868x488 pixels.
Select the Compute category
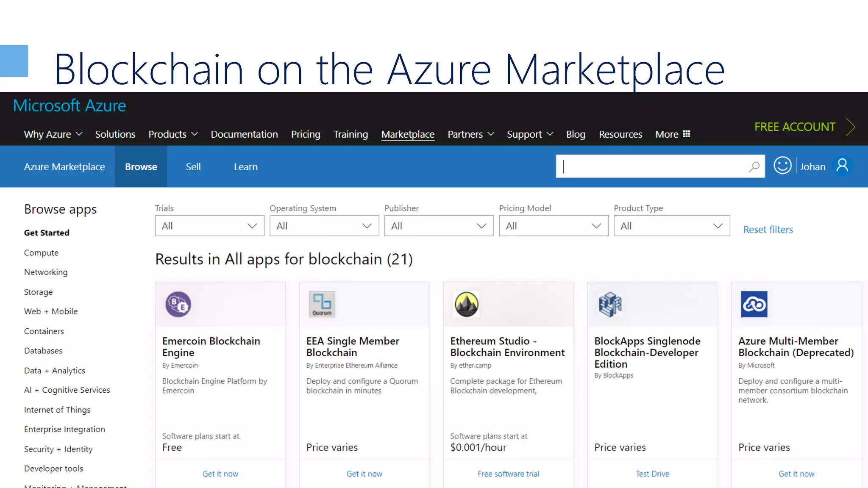tap(41, 252)
